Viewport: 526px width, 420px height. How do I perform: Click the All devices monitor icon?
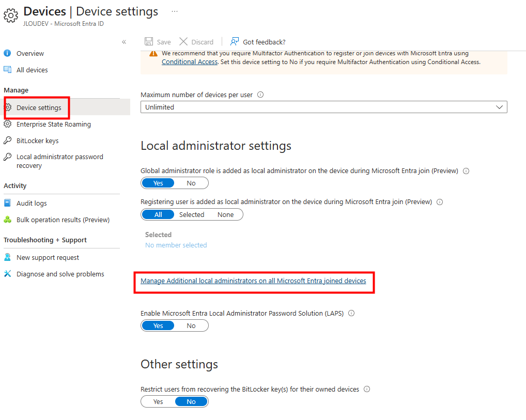7,70
